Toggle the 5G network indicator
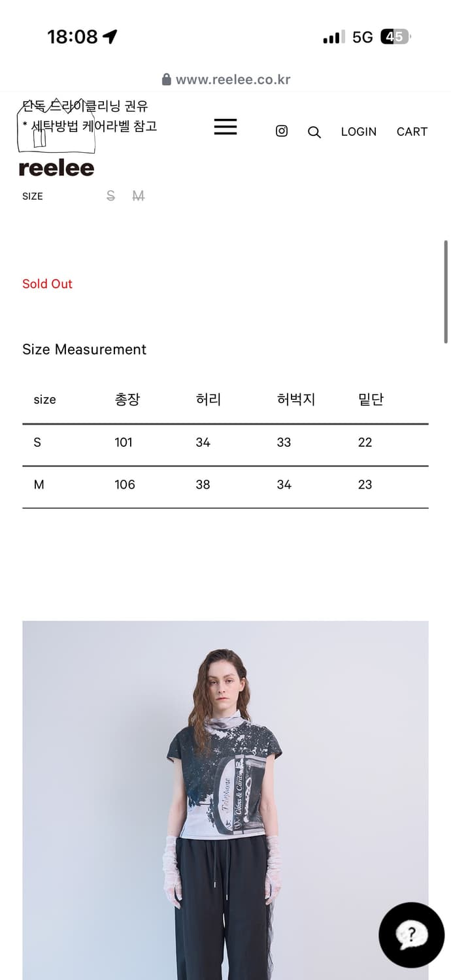451x980 pixels. tap(363, 37)
